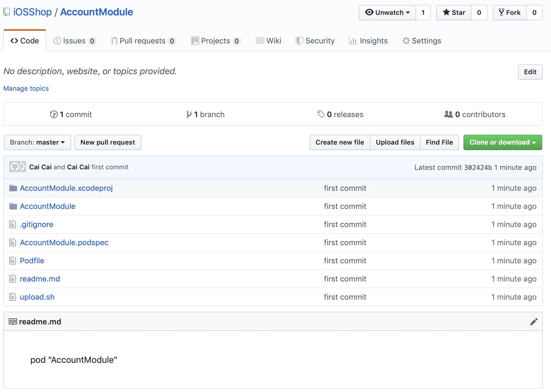This screenshot has width=551, height=392.
Task: Click first commit message on Podfile row
Action: tap(345, 261)
